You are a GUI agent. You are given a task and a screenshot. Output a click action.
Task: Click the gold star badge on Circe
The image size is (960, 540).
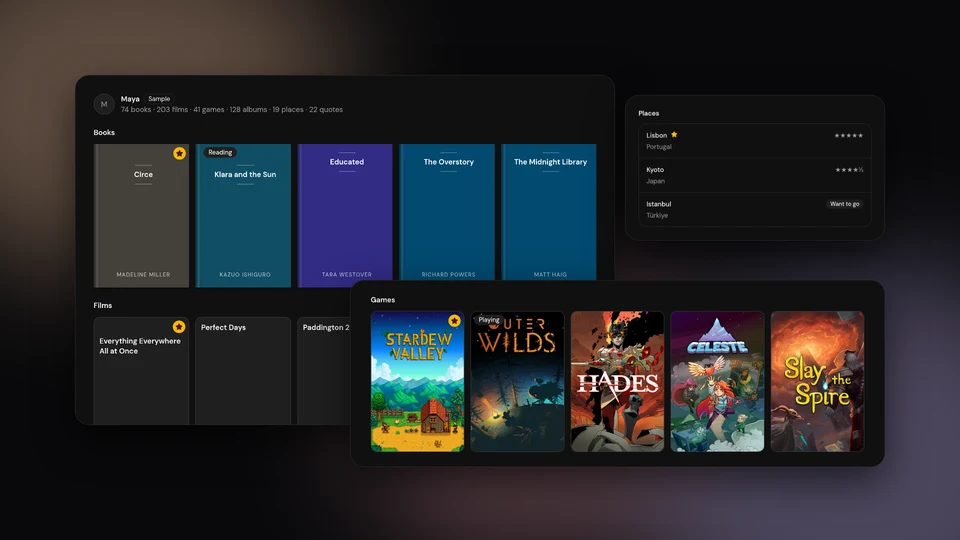[179, 153]
